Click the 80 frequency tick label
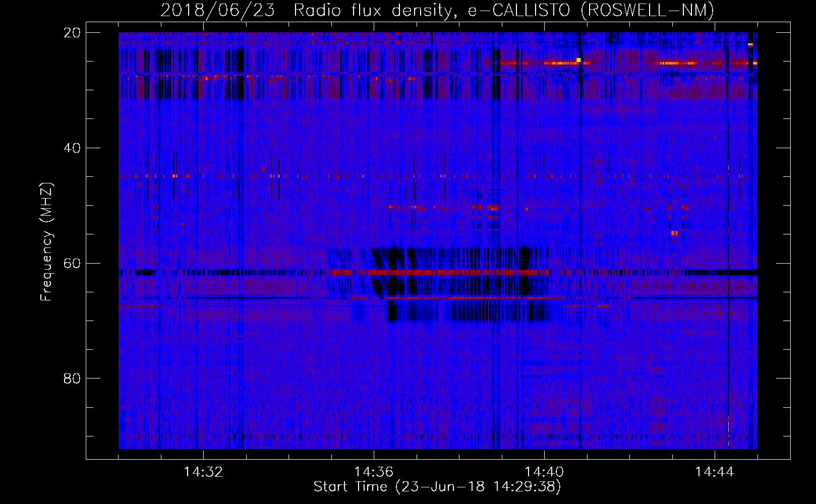 pyautogui.click(x=72, y=379)
